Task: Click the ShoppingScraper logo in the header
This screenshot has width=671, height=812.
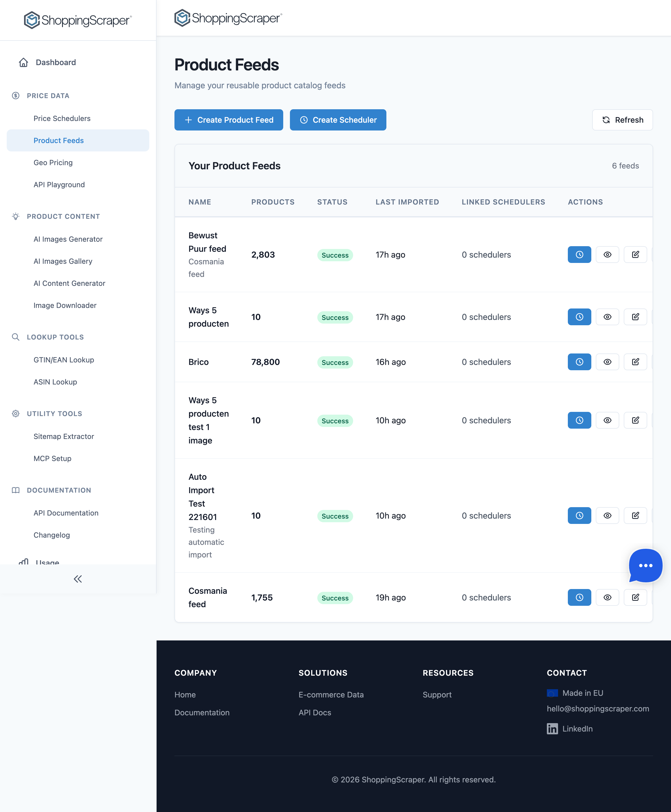Action: pyautogui.click(x=227, y=17)
